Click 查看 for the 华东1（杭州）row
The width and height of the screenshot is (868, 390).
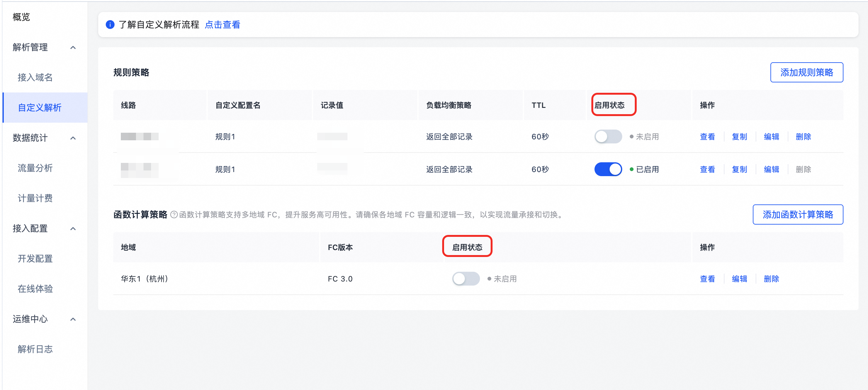point(707,279)
